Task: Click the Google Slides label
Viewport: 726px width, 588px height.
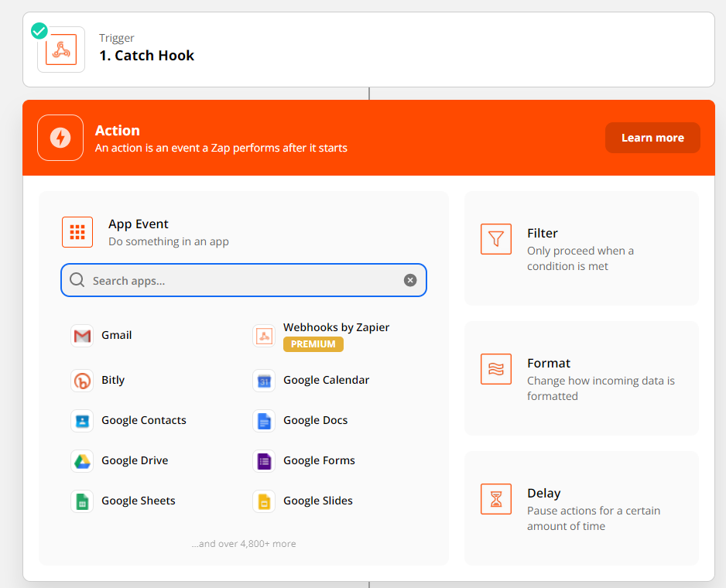Action: coord(318,501)
